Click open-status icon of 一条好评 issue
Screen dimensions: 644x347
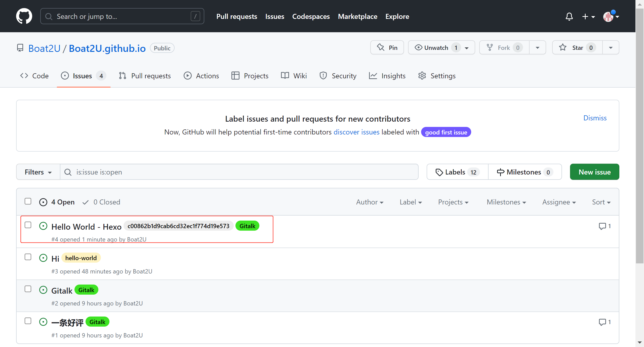[x=43, y=322]
